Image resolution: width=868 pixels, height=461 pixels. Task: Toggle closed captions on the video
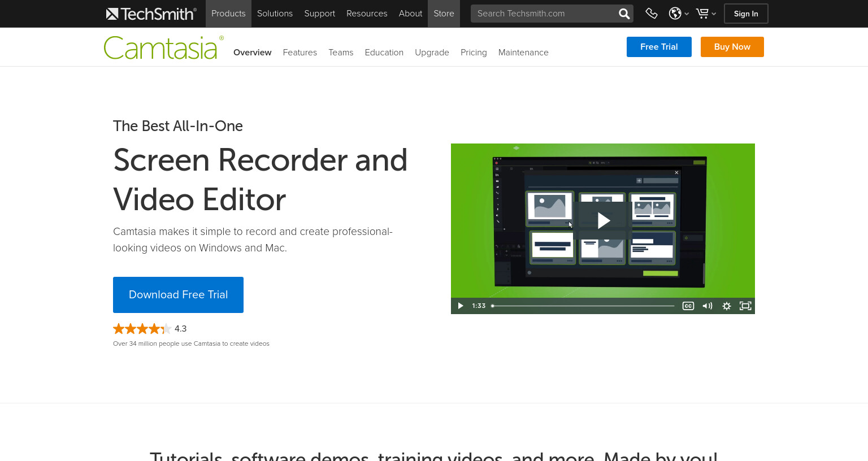point(688,306)
